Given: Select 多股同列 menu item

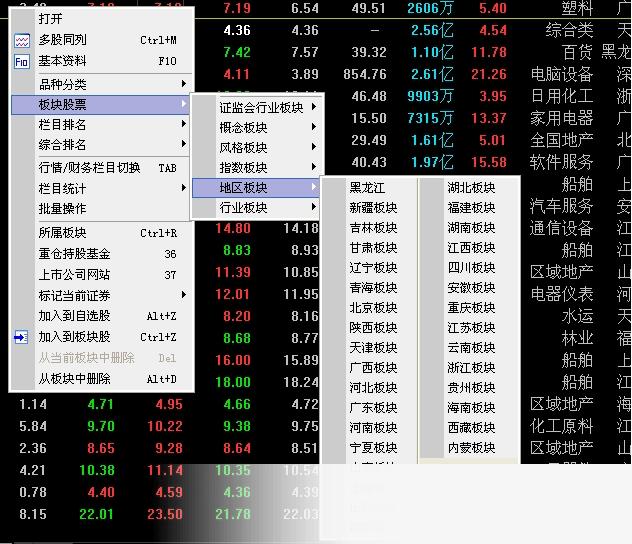Looking at the screenshot, I should 103,40.
